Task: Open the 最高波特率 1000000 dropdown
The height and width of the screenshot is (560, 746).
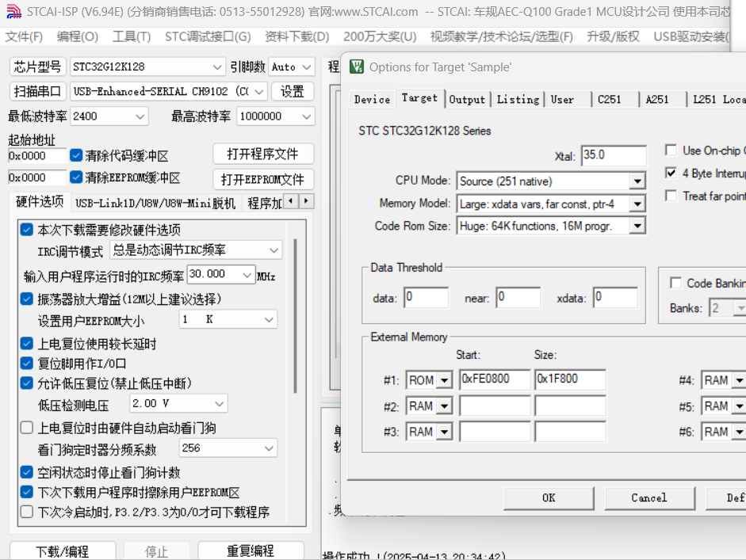Action: pos(276,116)
